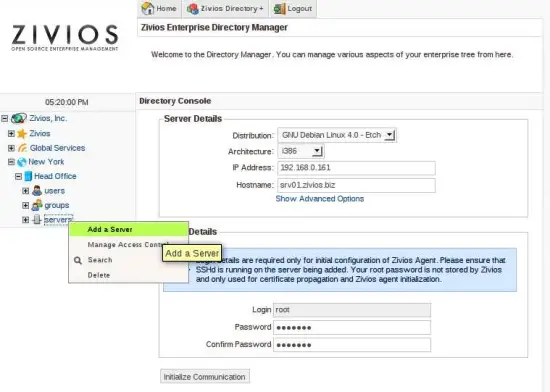Select the servers tree label

pyautogui.click(x=58, y=220)
